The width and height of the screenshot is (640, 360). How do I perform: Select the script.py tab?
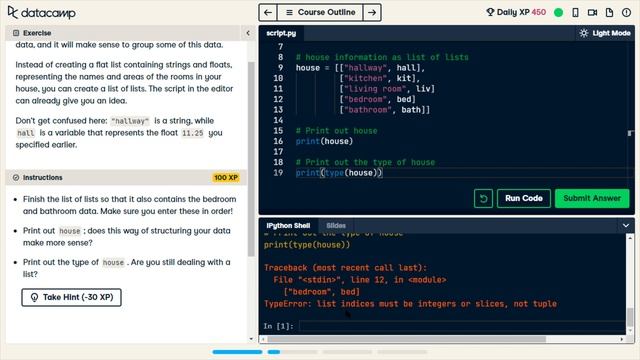point(281,33)
